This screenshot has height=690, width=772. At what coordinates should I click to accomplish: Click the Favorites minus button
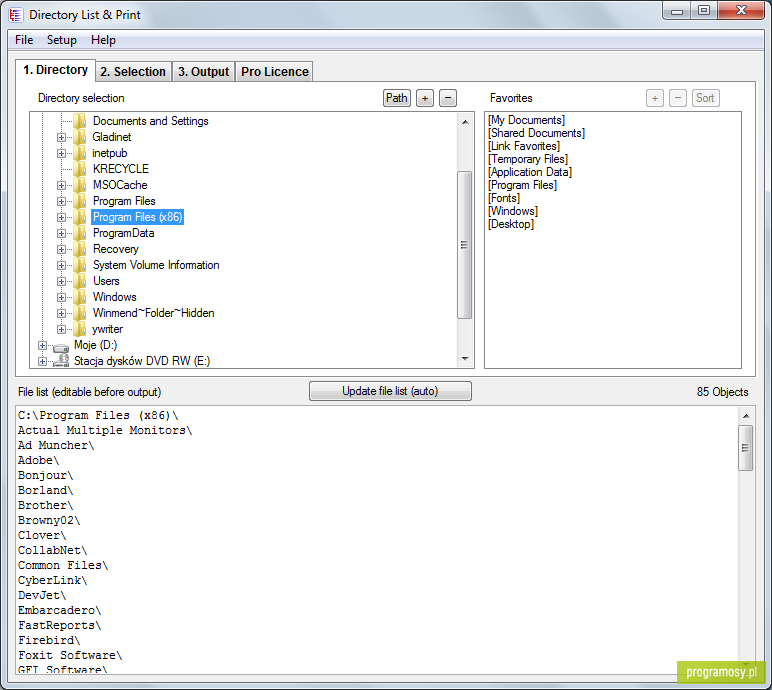coord(678,98)
